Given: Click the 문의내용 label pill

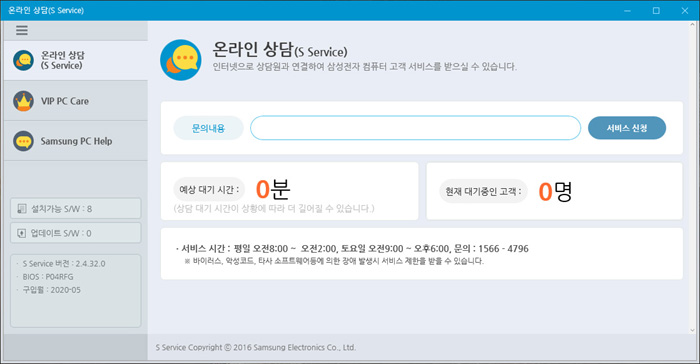Looking at the screenshot, I should (x=208, y=128).
